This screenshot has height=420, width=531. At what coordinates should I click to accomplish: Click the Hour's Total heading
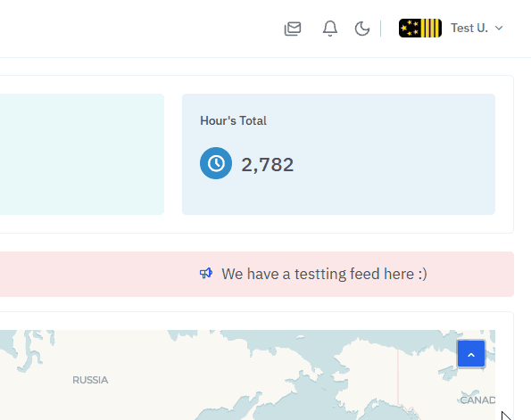click(233, 120)
